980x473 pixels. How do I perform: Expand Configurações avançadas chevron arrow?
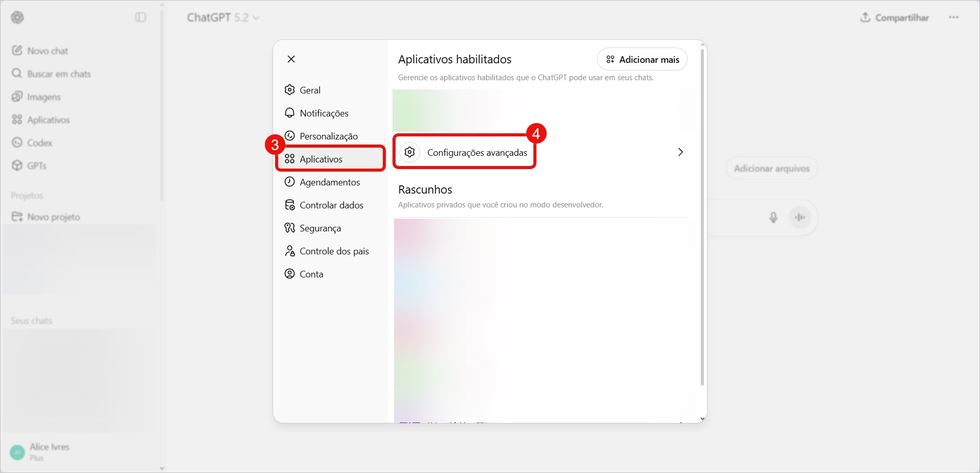click(680, 152)
